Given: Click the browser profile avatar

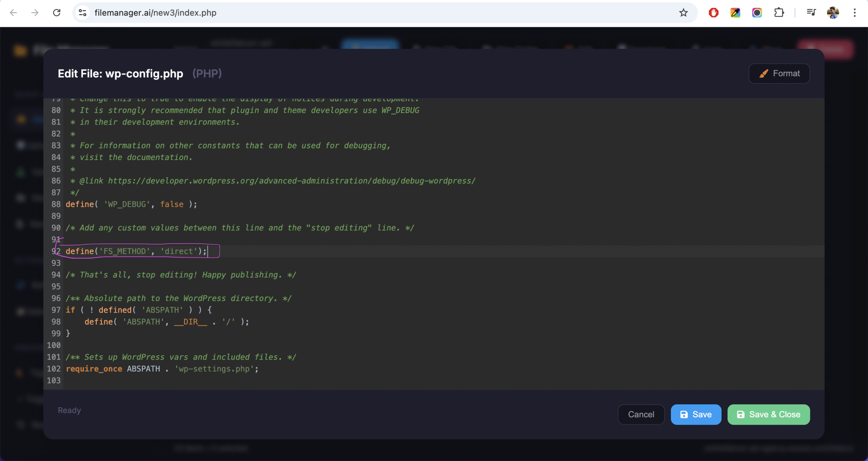Looking at the screenshot, I should (833, 13).
